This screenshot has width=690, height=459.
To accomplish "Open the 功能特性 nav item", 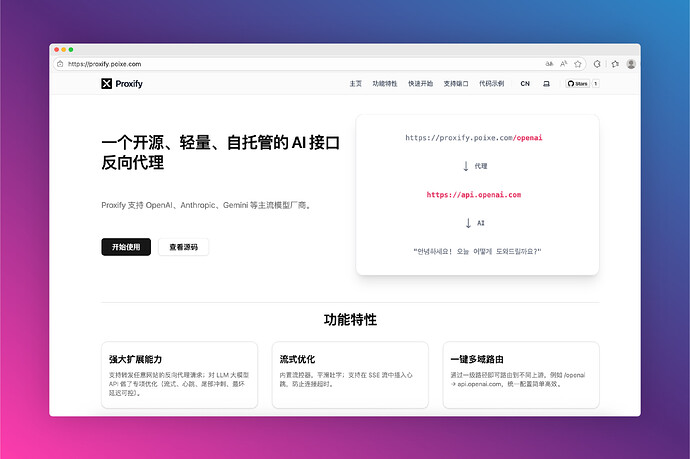I will coord(384,84).
